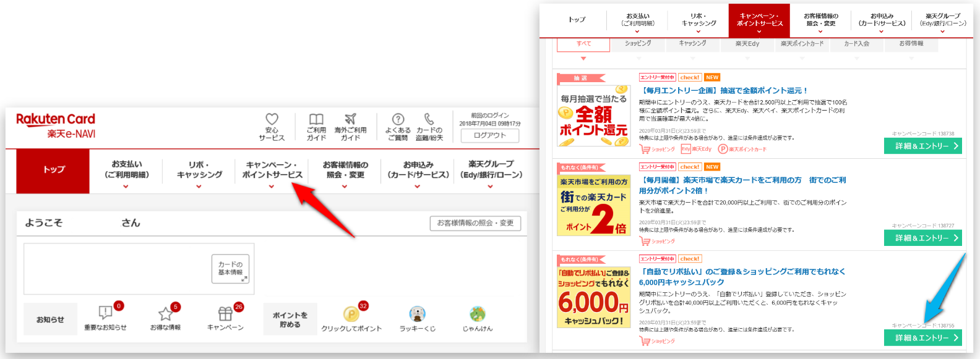Open 抽選で全額ポイント還元 campaign link
The height and width of the screenshot is (359, 980).
click(723, 91)
